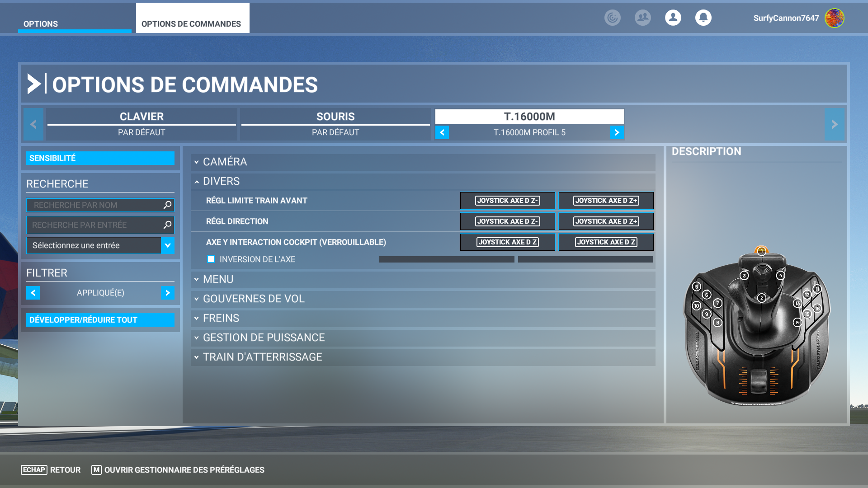Image resolution: width=868 pixels, height=488 pixels.
Task: Click the Sensibilité button
Action: pos(100,158)
